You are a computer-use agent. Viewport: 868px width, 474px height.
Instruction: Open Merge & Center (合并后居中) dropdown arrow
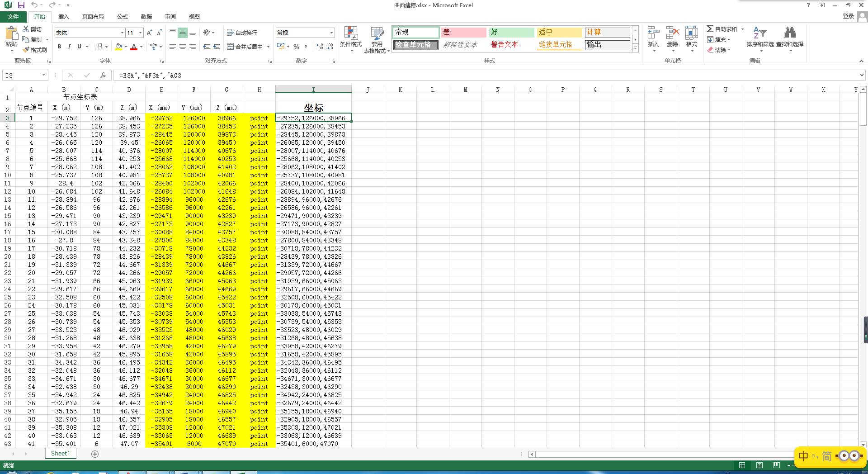(268, 47)
